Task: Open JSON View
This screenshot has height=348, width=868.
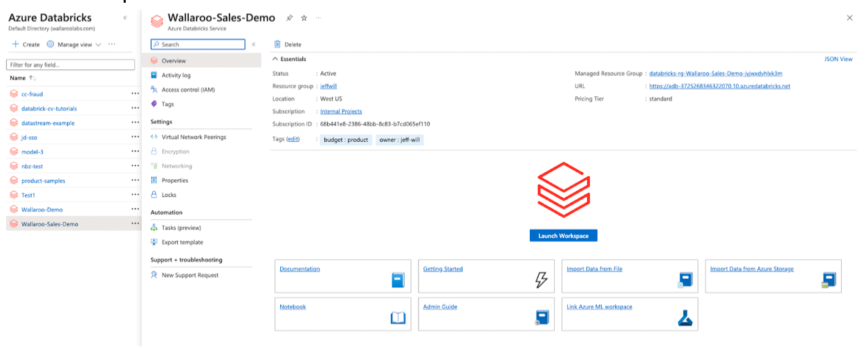Action: 838,59
